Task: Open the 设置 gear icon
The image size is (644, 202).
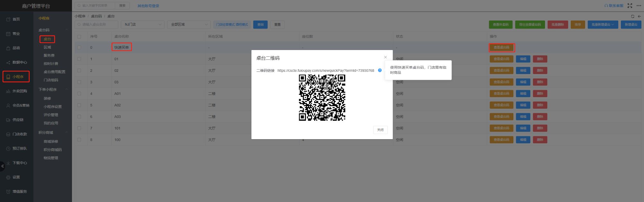Action: coord(8,177)
